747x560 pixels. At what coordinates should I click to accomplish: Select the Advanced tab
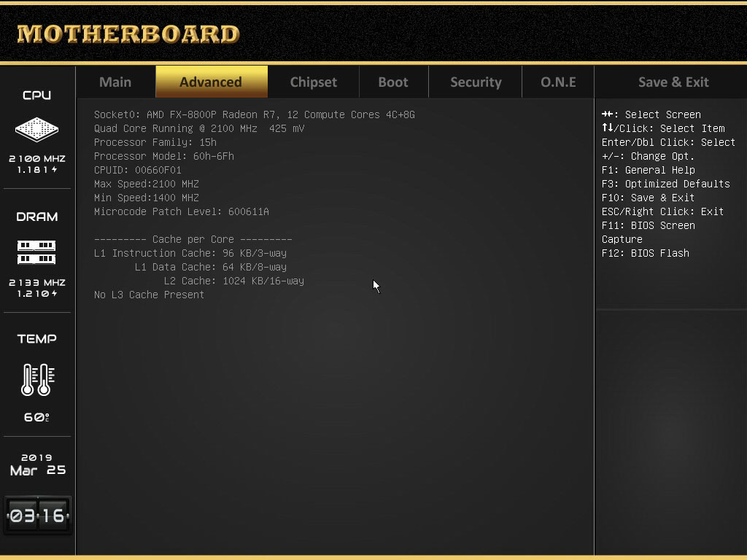click(x=211, y=82)
